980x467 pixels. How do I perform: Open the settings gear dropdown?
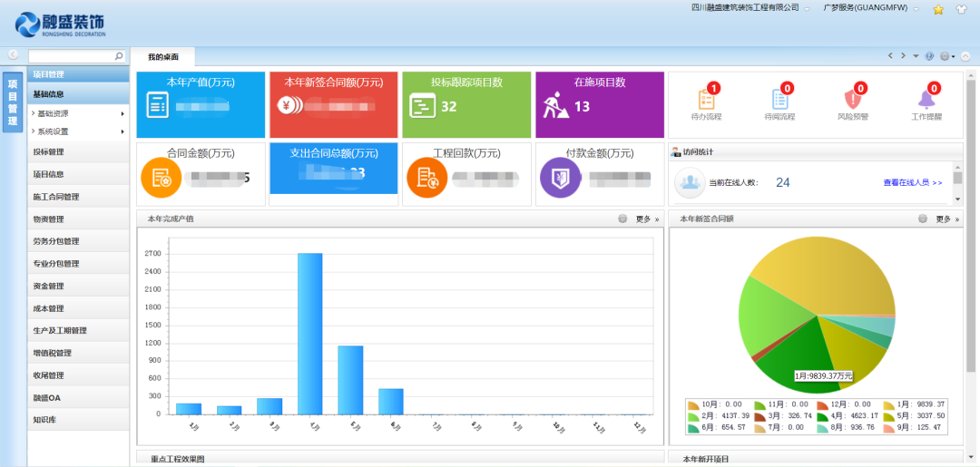tap(946, 56)
